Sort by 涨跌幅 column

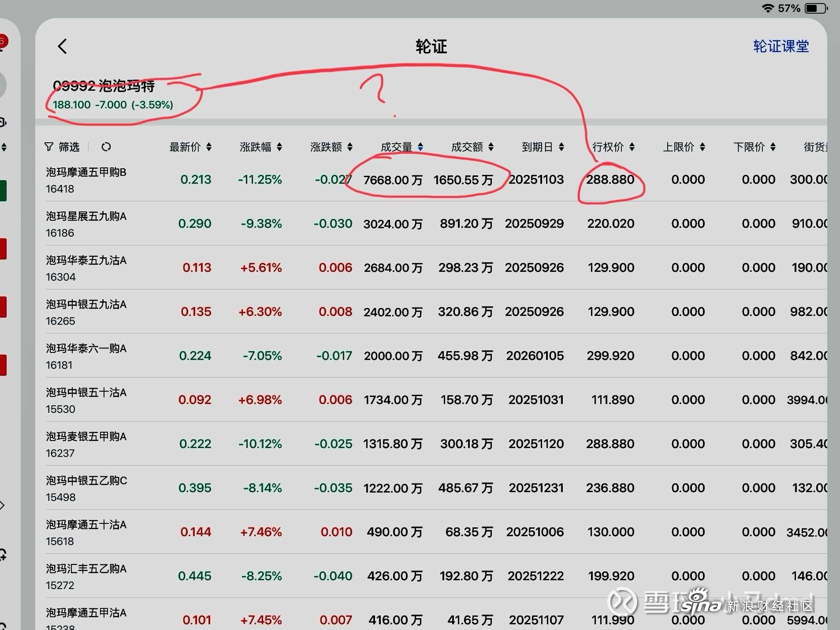261,147
